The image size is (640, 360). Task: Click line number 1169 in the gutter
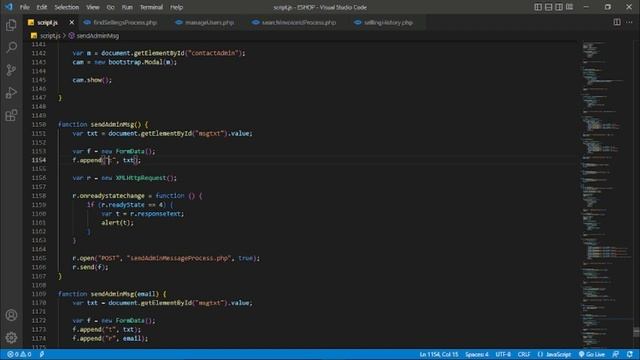(x=39, y=294)
